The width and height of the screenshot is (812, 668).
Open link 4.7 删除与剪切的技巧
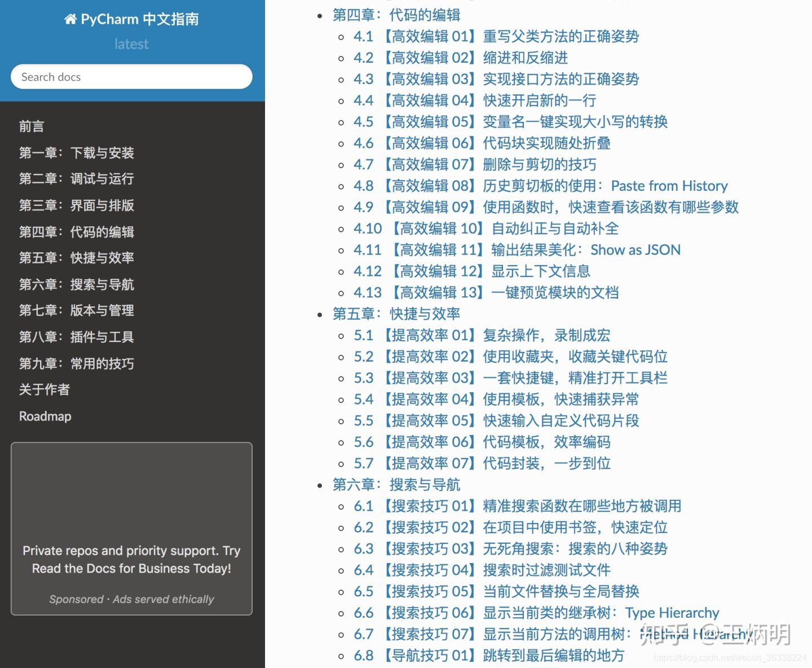475,165
